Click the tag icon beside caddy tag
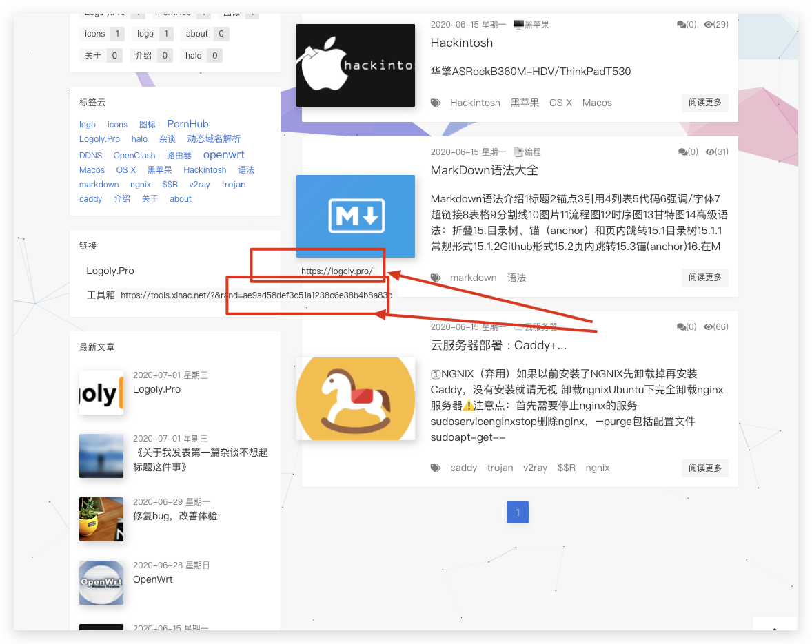This screenshot has width=812, height=644. point(436,468)
